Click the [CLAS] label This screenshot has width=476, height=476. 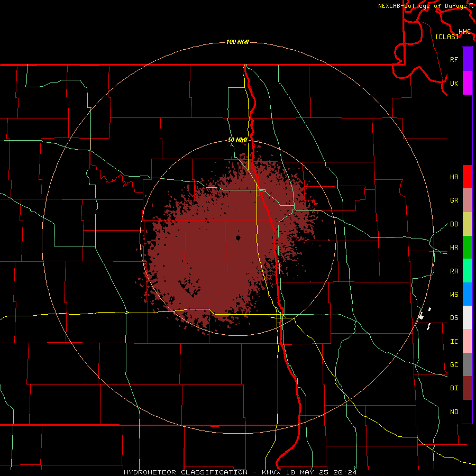[447, 36]
